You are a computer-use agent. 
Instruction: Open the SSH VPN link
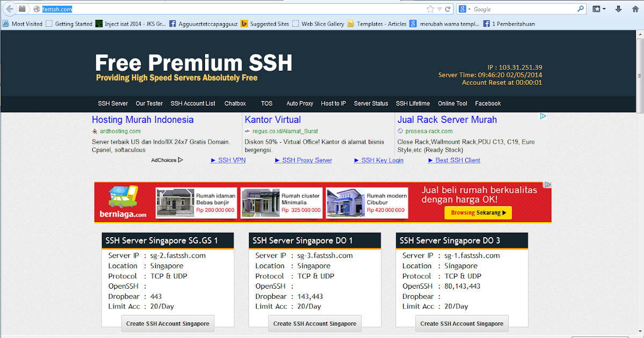pyautogui.click(x=228, y=160)
